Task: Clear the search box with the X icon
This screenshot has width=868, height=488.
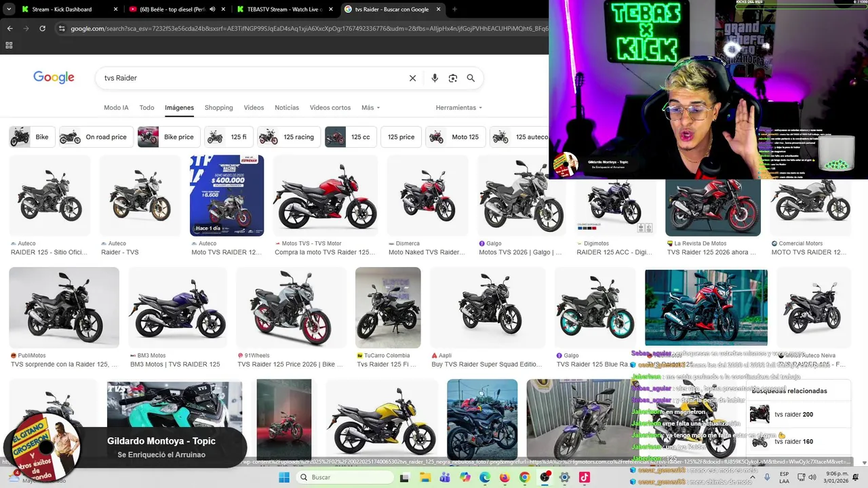Action: pyautogui.click(x=412, y=78)
